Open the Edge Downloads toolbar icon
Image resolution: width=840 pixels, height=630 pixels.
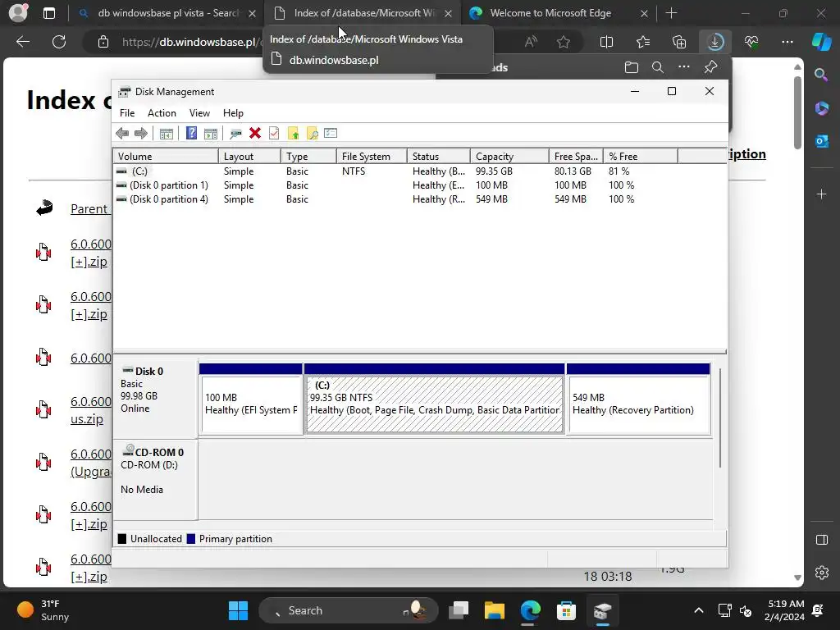pos(715,42)
